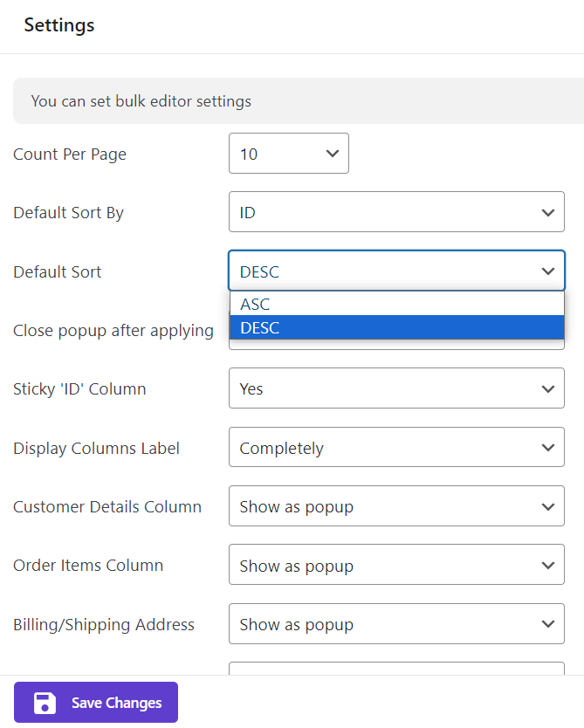Select the ASC sort option
Image resolution: width=584 pixels, height=728 pixels.
pos(396,305)
